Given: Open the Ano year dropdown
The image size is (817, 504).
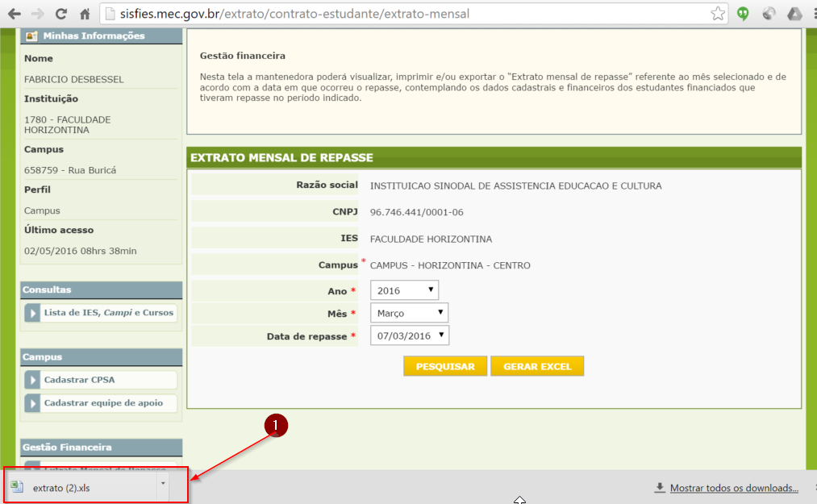Looking at the screenshot, I should click(x=404, y=290).
